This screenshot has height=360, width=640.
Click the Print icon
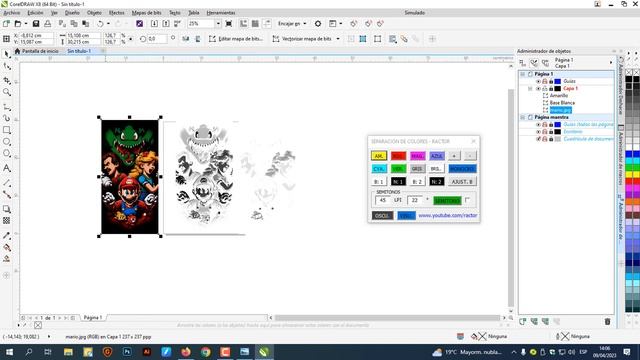coord(48,24)
